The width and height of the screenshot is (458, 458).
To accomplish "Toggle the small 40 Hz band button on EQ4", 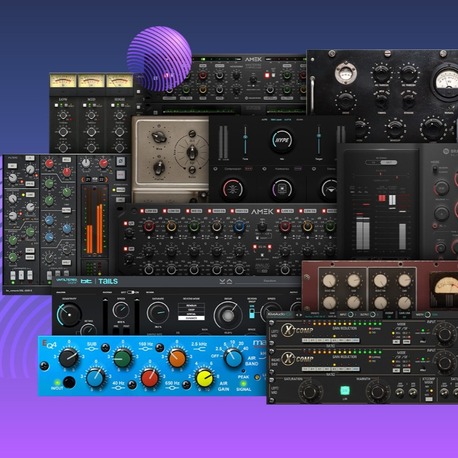I will pos(132,385).
